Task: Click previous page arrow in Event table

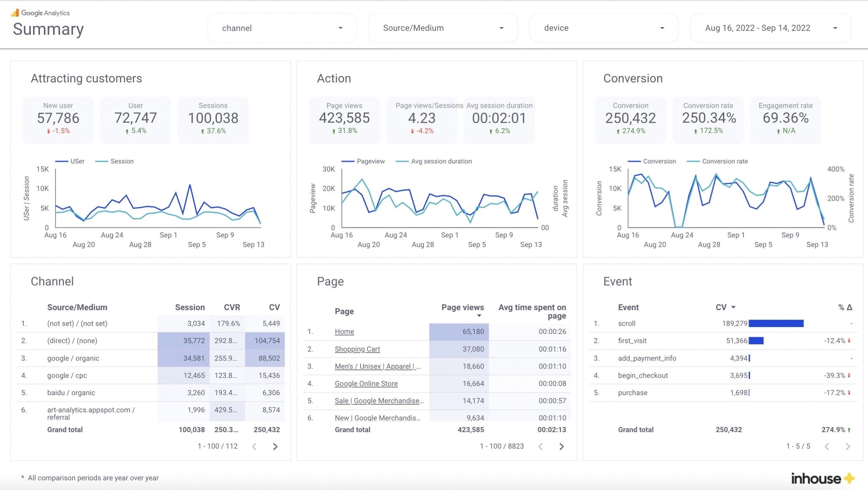Action: [827, 446]
